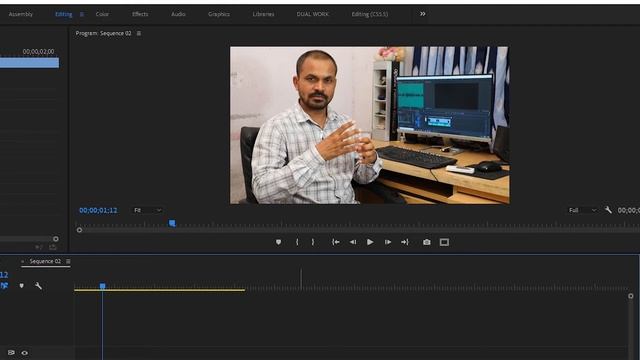Image resolution: width=640 pixels, height=360 pixels.
Task: Click the Go to In button
Action: pyautogui.click(x=336, y=242)
